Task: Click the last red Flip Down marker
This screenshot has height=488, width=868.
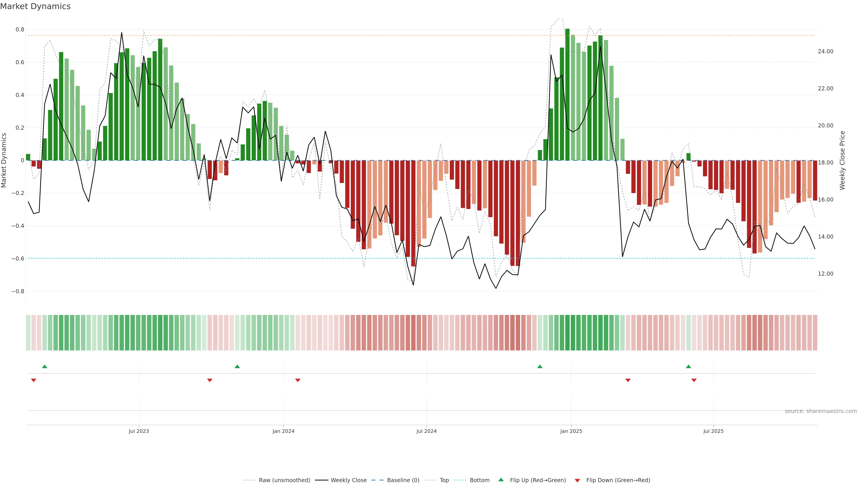Action: click(694, 380)
